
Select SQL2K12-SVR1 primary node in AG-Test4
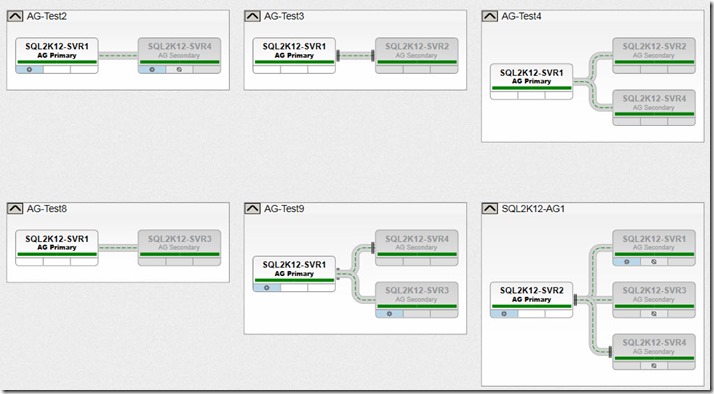(x=531, y=81)
